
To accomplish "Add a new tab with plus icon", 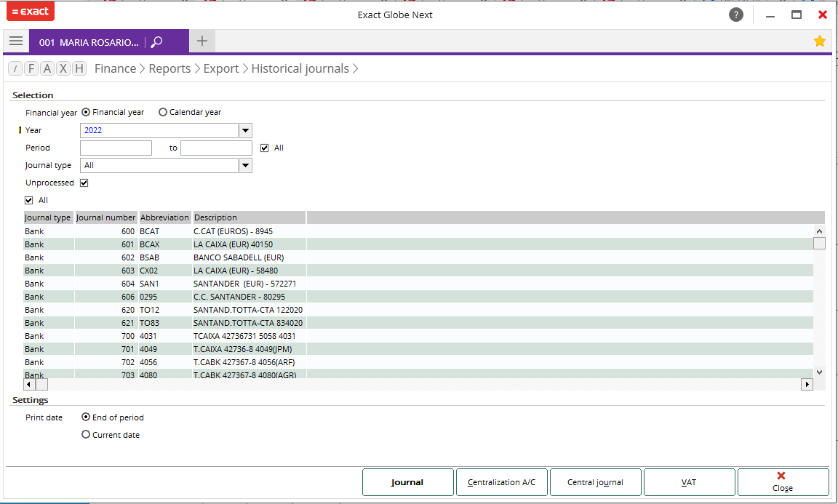I will coord(202,41).
